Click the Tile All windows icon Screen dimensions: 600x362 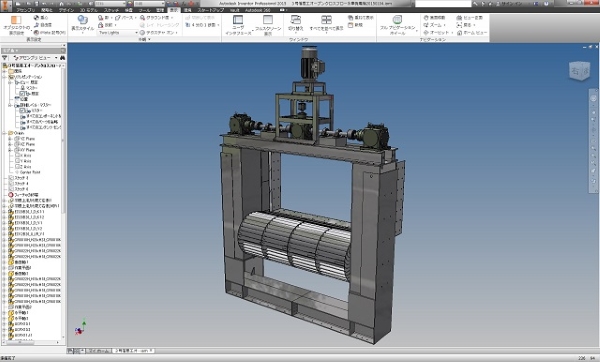[x=326, y=20]
